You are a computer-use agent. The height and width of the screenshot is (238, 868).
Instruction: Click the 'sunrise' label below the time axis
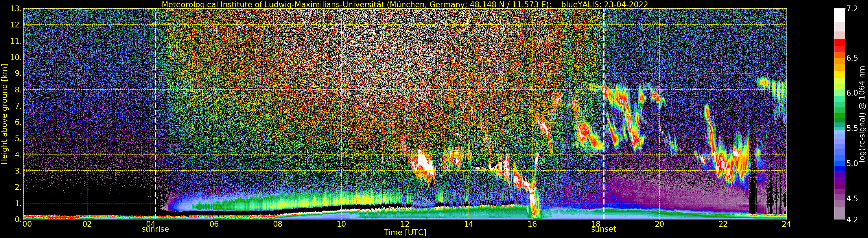point(155,229)
